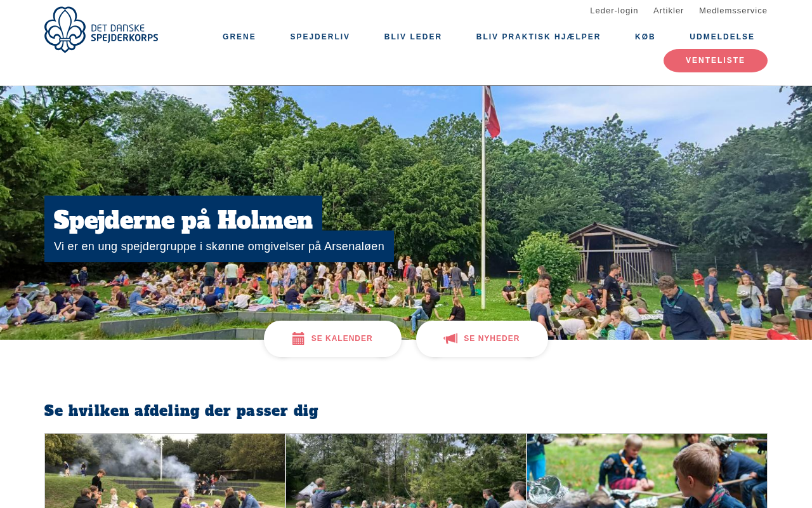Open Bliv Praktisk Hjælper page
Screen dimensions: 812x508
[538, 37]
